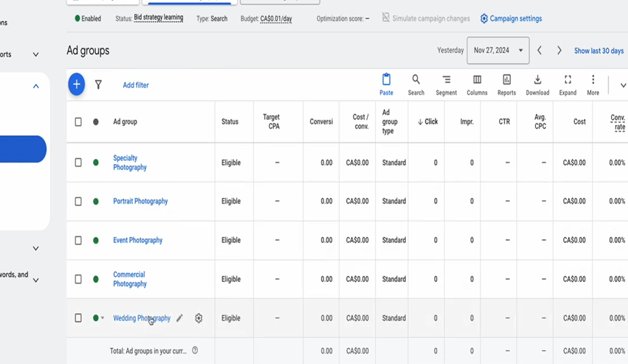Open the filter funnel icon

pyautogui.click(x=98, y=85)
